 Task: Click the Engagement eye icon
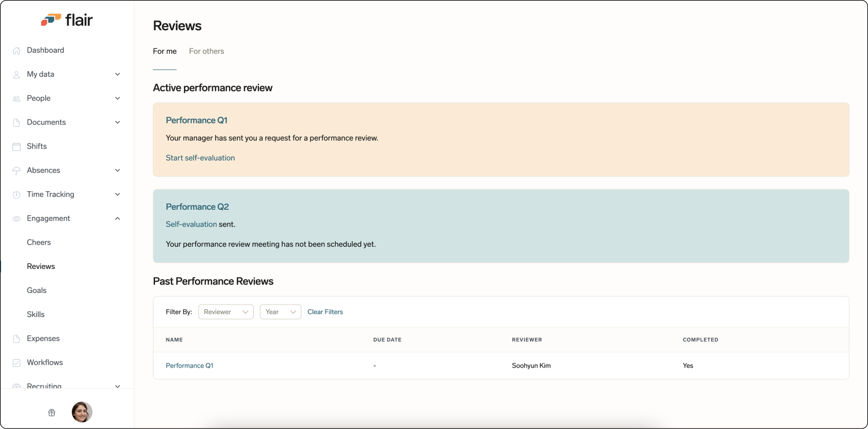click(17, 218)
